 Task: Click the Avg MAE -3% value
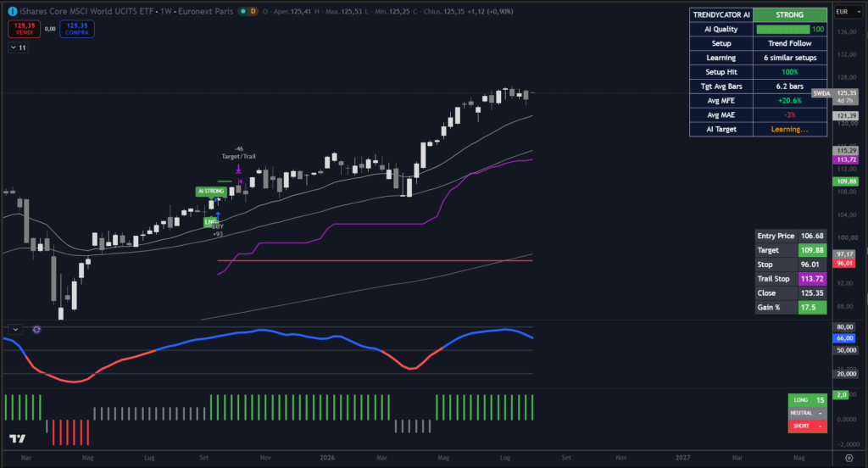coord(790,115)
